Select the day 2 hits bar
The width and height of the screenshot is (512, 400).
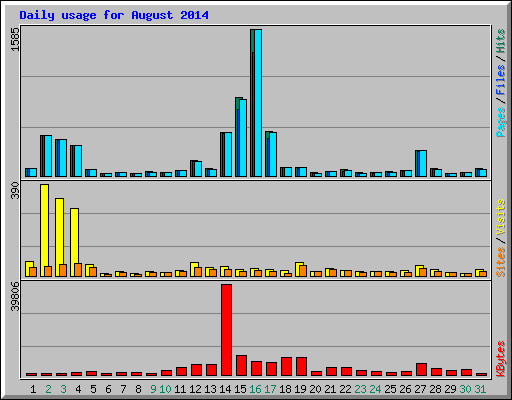(x=46, y=156)
